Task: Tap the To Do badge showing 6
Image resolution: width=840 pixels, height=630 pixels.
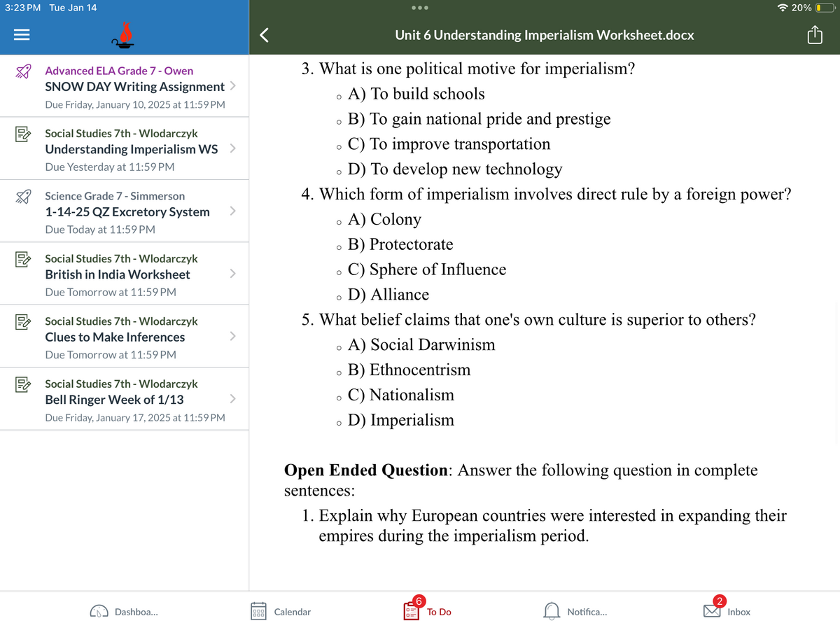Action: 418,601
